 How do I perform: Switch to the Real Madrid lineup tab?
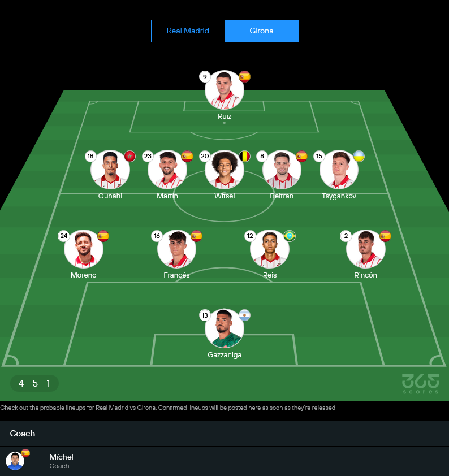coord(188,31)
